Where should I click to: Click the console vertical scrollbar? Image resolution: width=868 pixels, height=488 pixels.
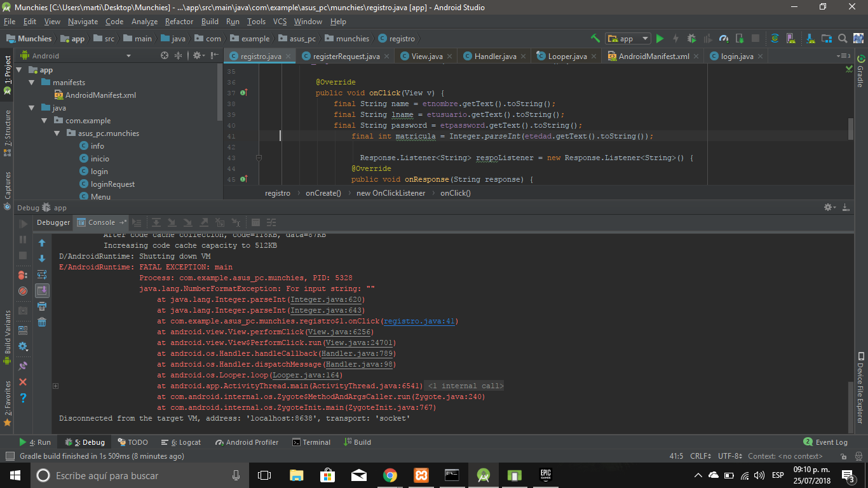click(x=851, y=407)
